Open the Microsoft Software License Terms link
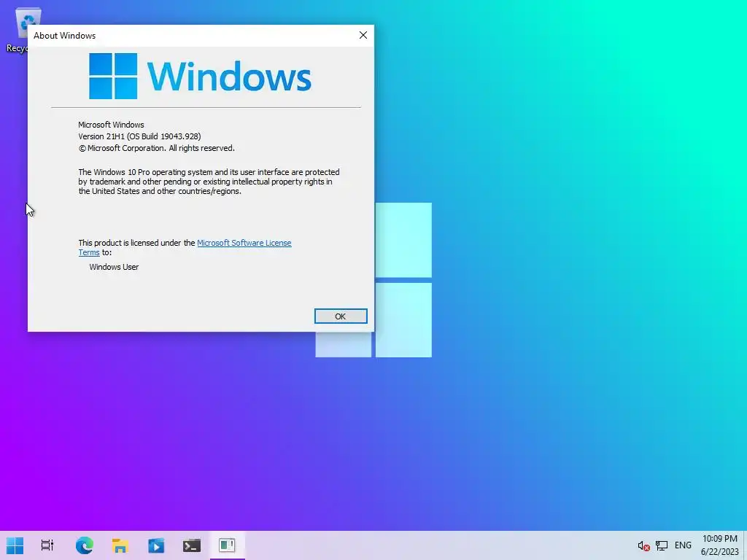This screenshot has height=560, width=747. click(244, 243)
